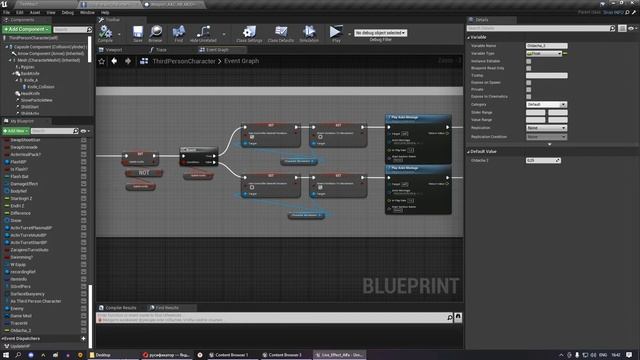
Task: Expand advanced variable options arrow
Action: tap(549, 144)
